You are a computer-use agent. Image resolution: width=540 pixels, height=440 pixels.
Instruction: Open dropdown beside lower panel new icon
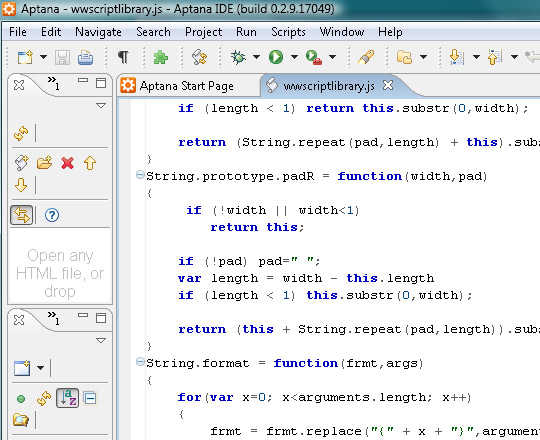41,368
